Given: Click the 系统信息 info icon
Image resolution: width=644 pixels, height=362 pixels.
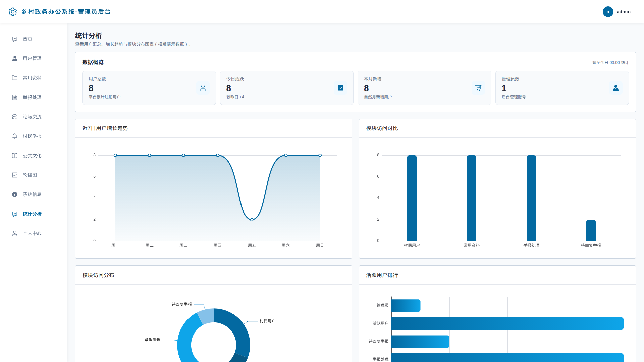Looking at the screenshot, I should coord(15,194).
